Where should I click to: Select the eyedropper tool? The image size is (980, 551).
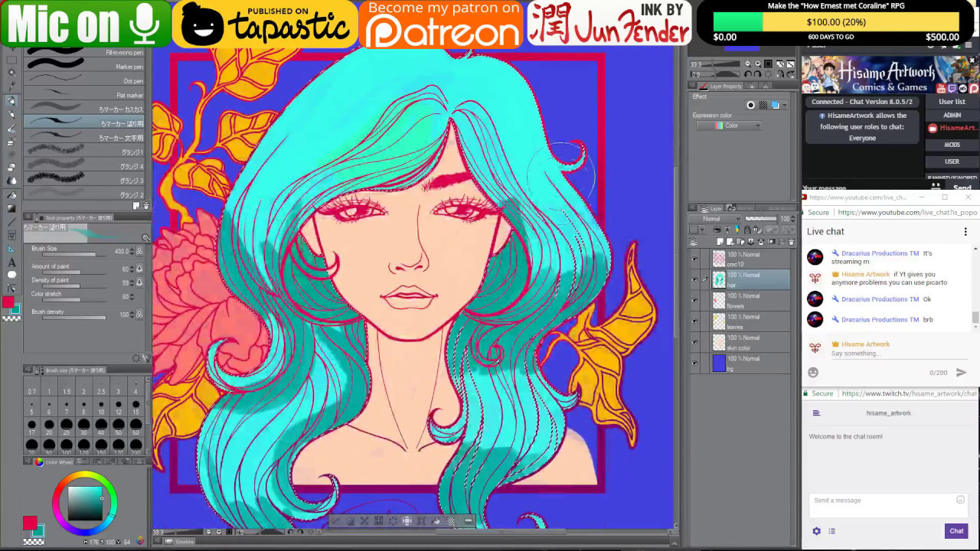tap(11, 86)
